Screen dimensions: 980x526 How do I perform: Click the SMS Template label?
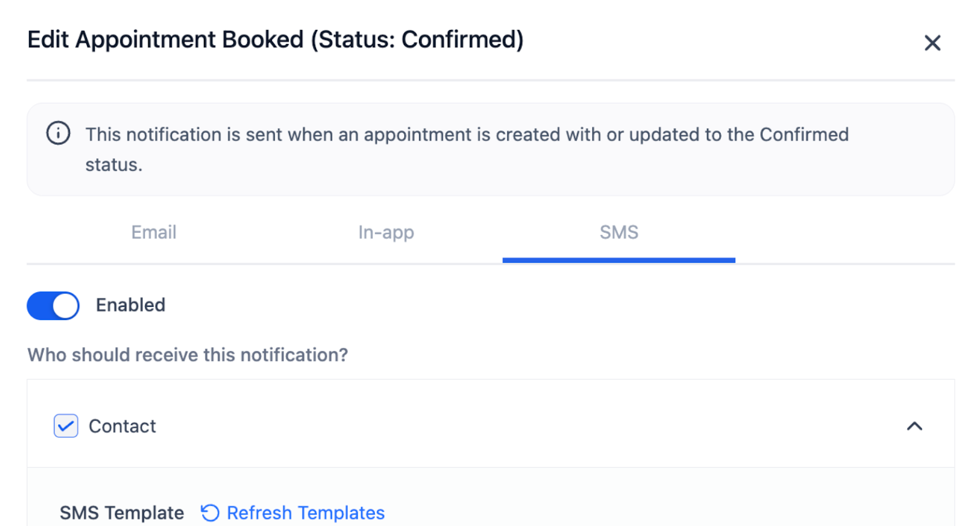122,513
